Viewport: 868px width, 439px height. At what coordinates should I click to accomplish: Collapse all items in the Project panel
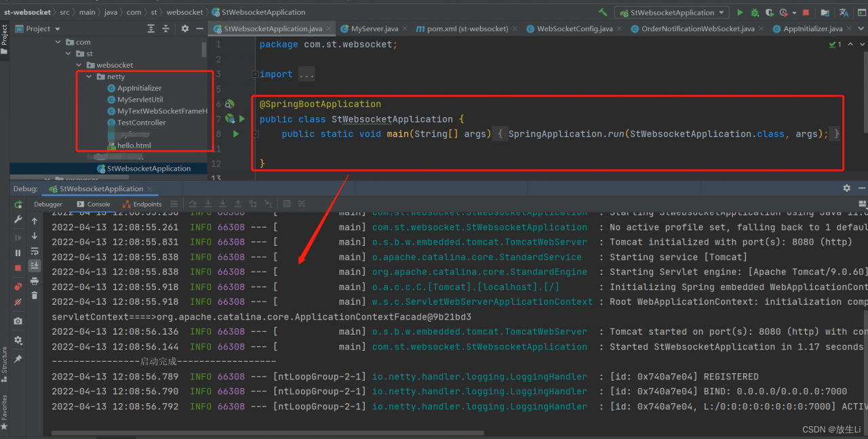[x=167, y=28]
